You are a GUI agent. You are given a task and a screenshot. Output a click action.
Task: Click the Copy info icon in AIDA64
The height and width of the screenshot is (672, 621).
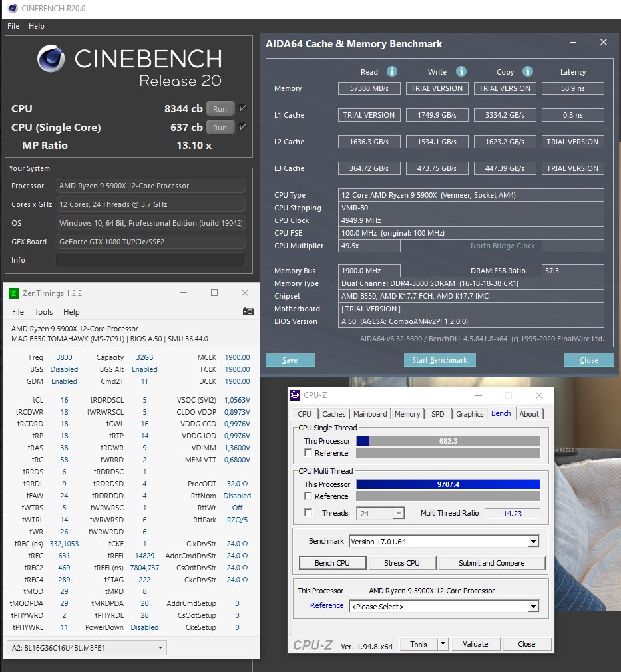[x=528, y=71]
